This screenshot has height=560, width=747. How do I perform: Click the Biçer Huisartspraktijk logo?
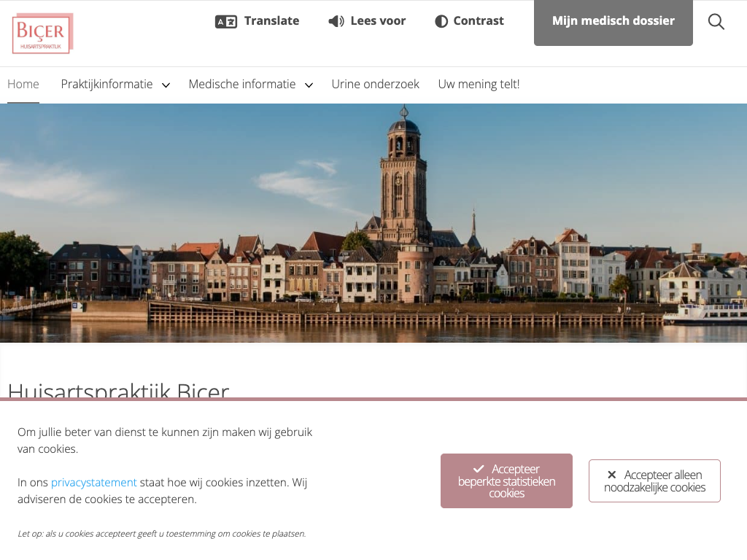42,34
